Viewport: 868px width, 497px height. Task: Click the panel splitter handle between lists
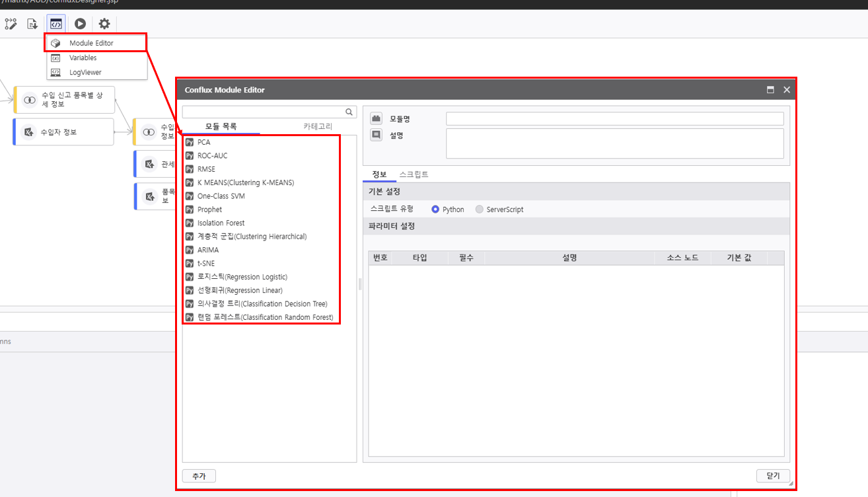click(x=360, y=284)
